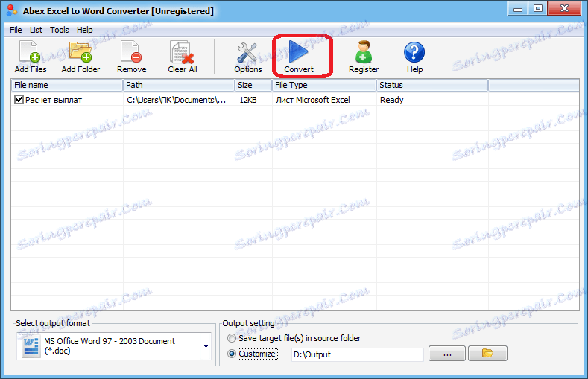The width and height of the screenshot is (588, 379).
Task: Click the application logo in title bar
Action: (x=12, y=10)
